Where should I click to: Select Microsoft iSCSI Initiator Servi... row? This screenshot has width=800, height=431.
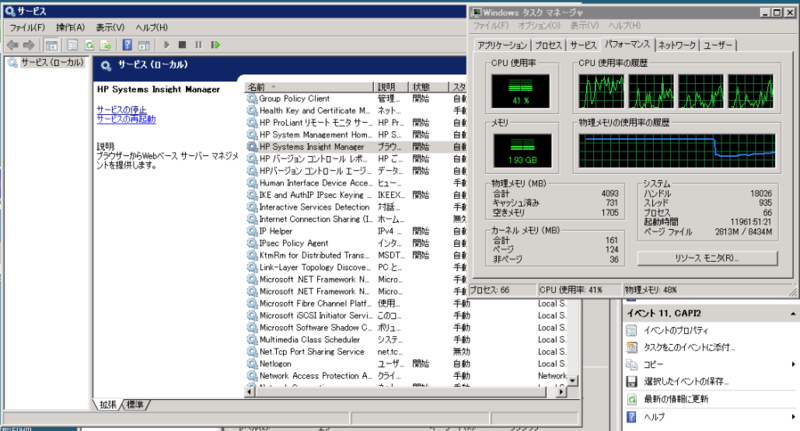tap(406, 316)
